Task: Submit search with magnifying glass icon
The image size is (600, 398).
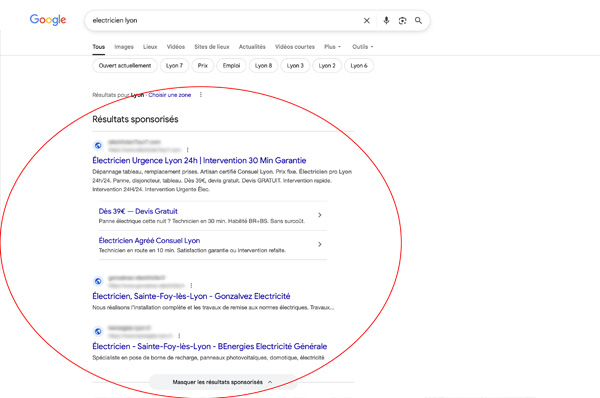Action: [418, 20]
